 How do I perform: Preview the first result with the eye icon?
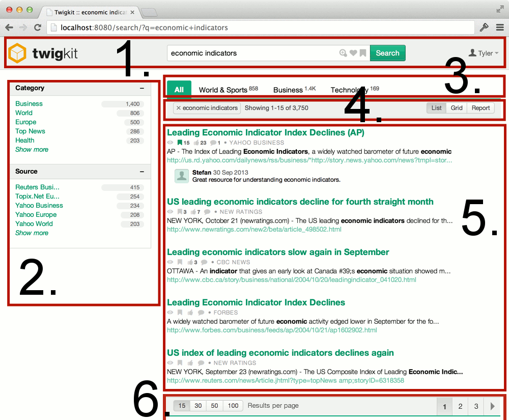[x=170, y=143]
